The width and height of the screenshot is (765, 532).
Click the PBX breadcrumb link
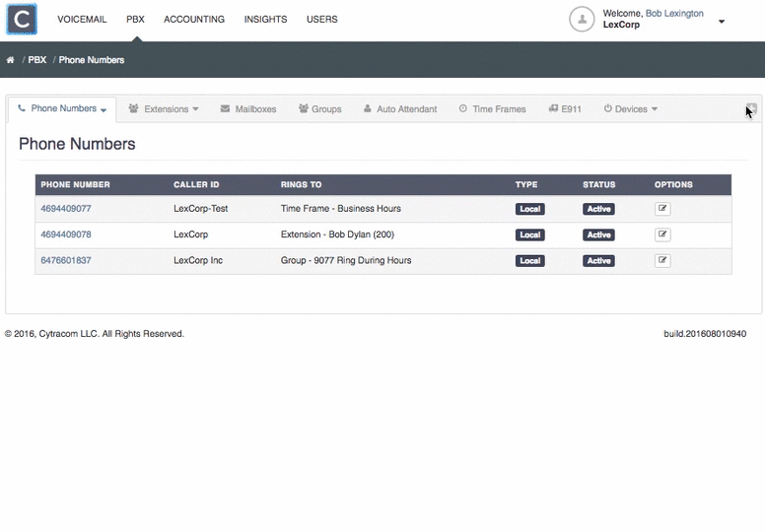coord(37,60)
